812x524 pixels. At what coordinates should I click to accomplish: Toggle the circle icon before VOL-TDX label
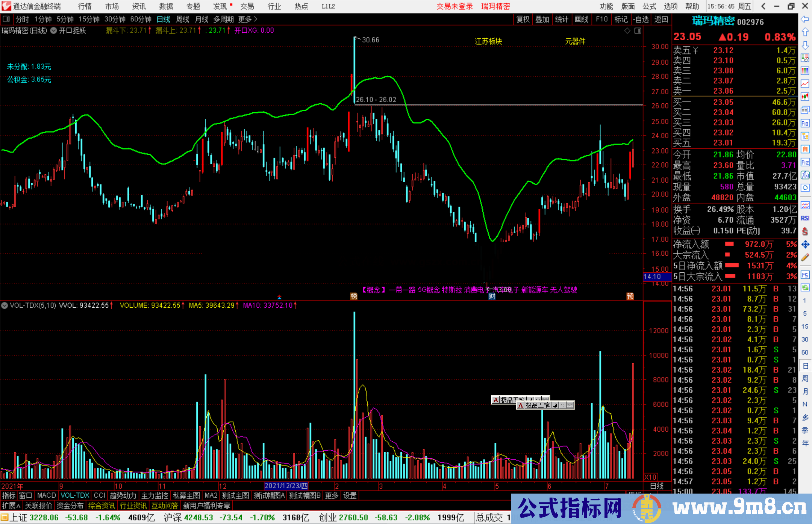pos(5,306)
